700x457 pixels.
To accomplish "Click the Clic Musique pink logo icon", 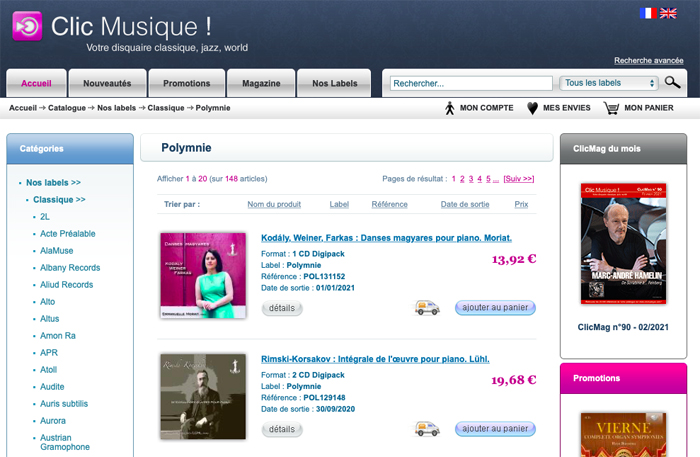I will pos(27,26).
